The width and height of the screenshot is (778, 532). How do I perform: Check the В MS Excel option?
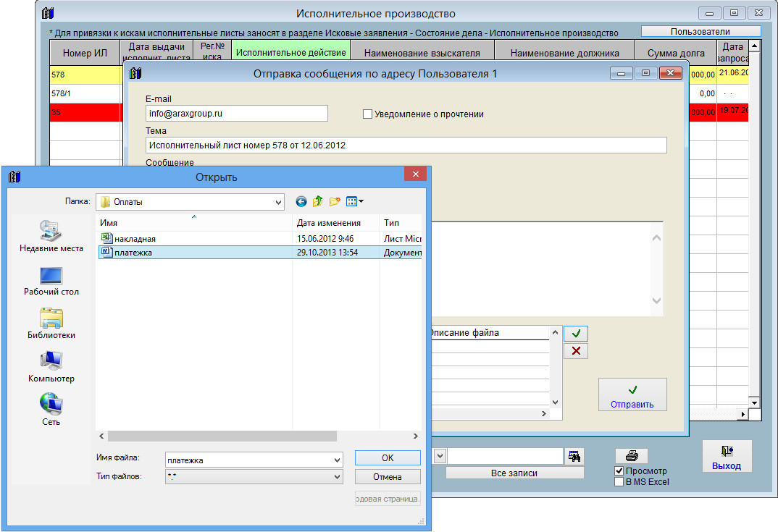(619, 482)
